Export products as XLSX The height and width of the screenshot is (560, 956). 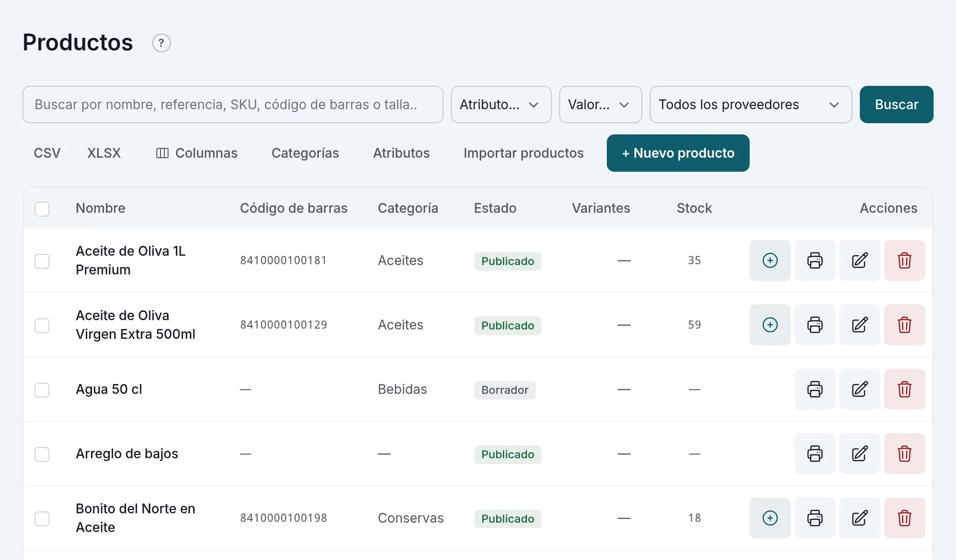(104, 153)
